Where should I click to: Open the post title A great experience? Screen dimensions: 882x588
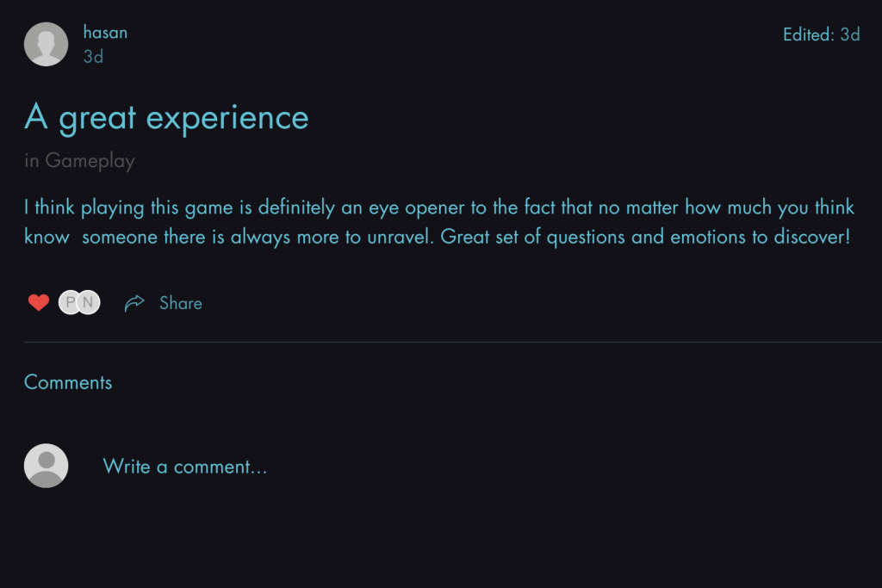coord(166,117)
